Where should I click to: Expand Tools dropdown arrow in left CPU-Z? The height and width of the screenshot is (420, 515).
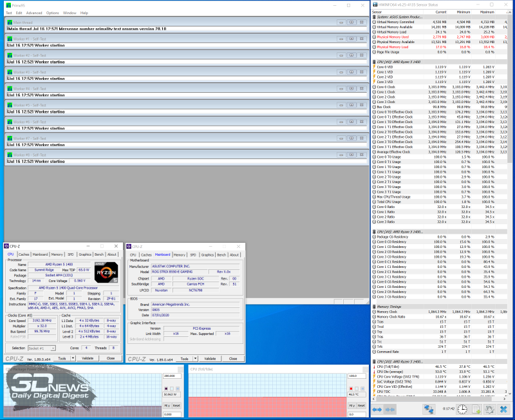(73, 358)
